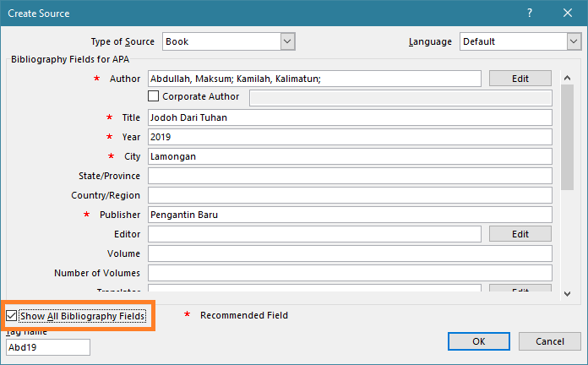This screenshot has height=365, width=588.
Task: Click the Publisher field Pengantin Baru
Action: pyautogui.click(x=350, y=215)
